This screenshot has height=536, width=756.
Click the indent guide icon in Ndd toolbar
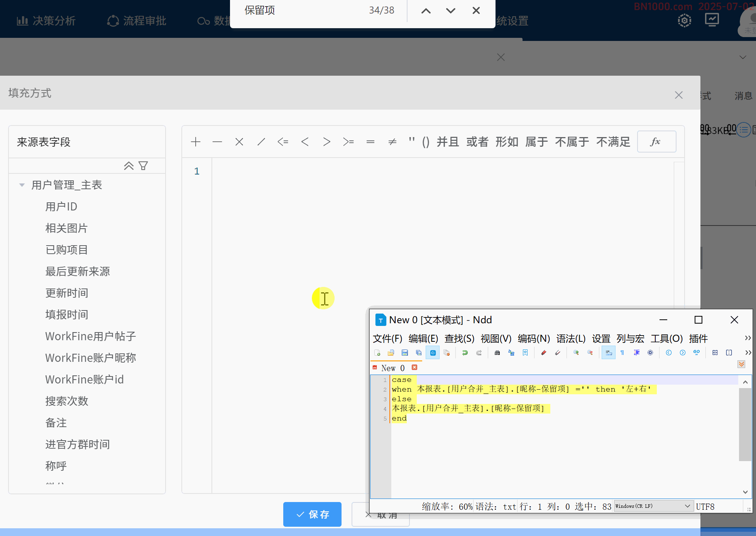coord(637,353)
